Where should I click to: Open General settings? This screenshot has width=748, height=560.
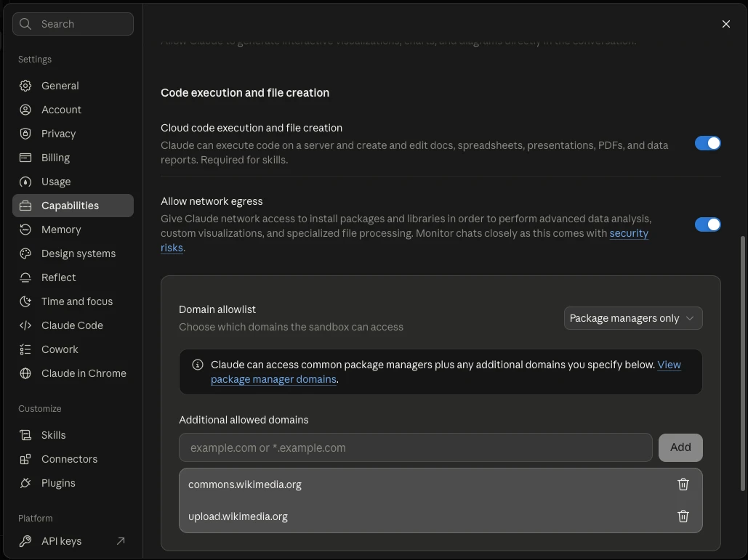pyautogui.click(x=73, y=86)
